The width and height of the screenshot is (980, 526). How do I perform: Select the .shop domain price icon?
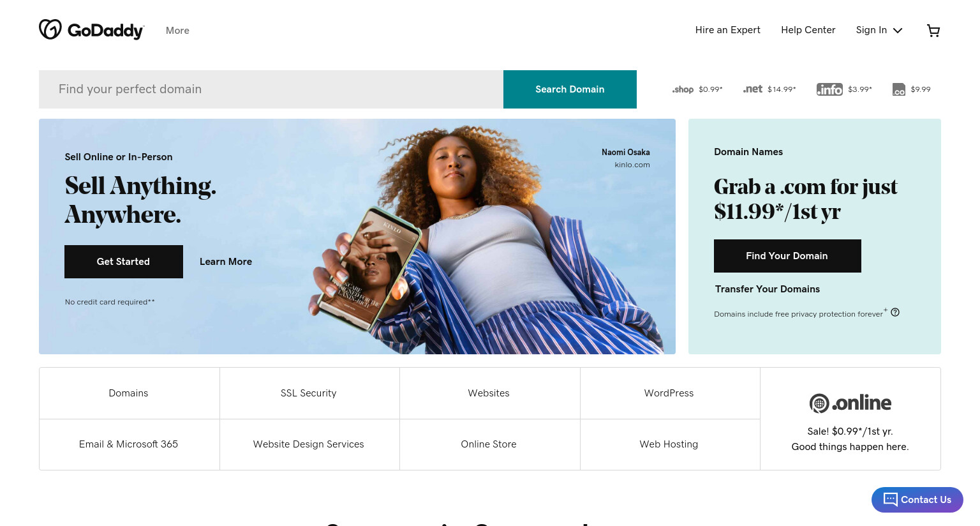pyautogui.click(x=683, y=89)
